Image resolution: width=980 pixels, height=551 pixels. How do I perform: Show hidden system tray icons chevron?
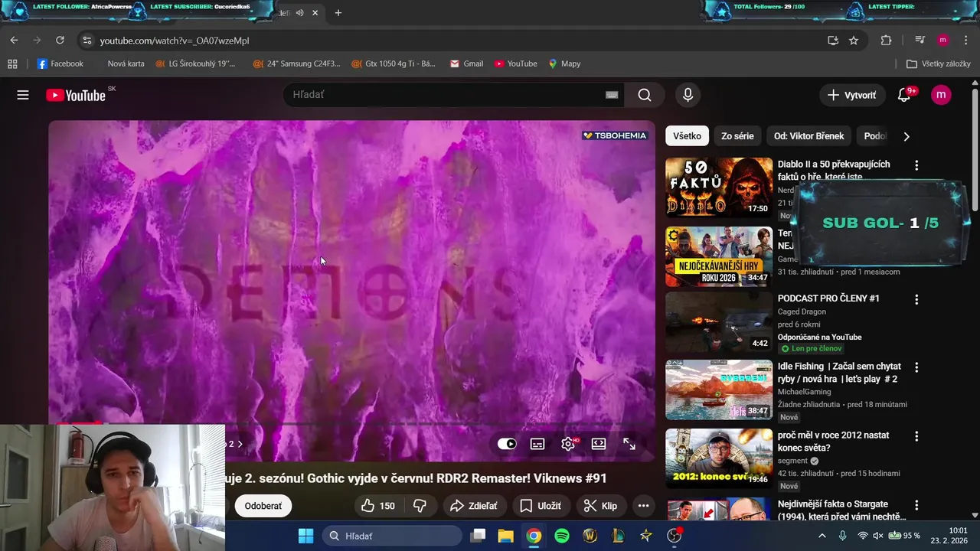[x=822, y=536]
